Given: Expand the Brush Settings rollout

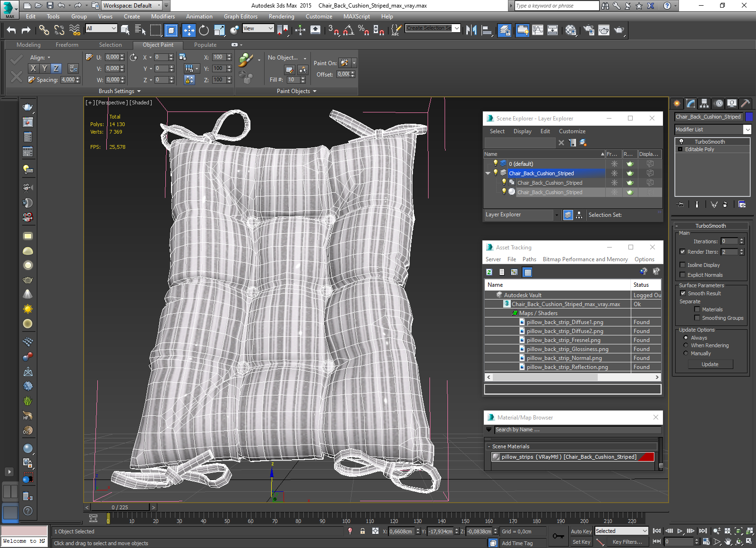Looking at the screenshot, I should [120, 91].
